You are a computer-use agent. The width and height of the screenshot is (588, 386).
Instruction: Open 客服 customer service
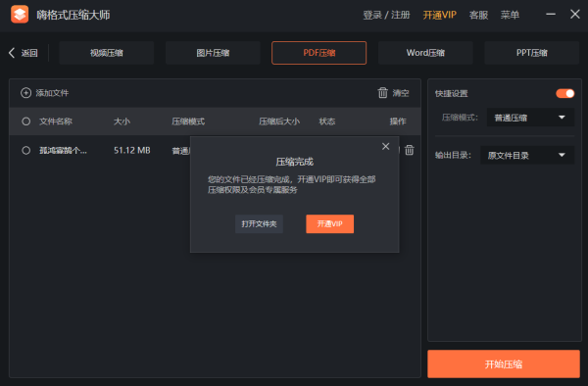click(478, 15)
